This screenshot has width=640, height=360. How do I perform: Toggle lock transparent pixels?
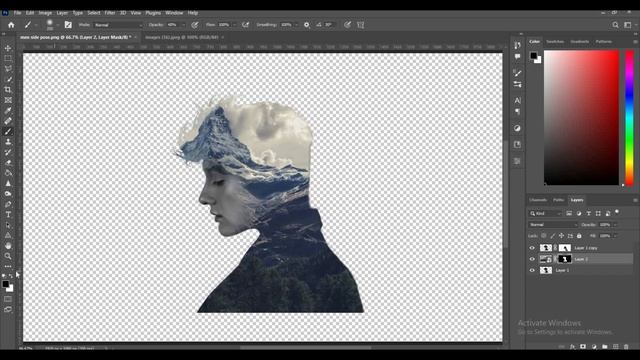point(544,236)
